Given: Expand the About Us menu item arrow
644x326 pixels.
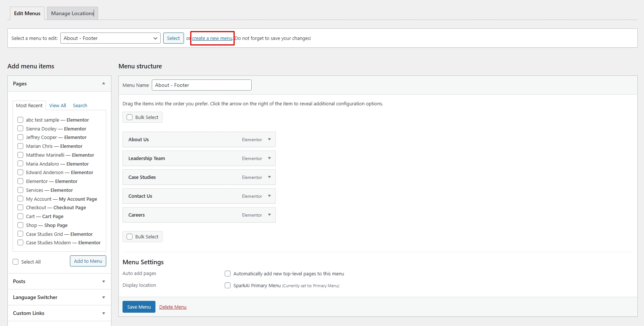Looking at the screenshot, I should (x=269, y=140).
